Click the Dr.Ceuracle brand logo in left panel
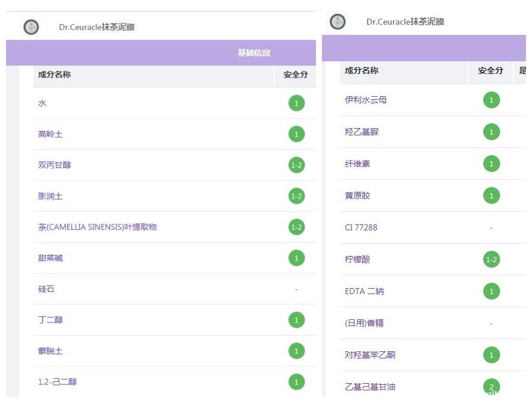This screenshot has width=532, height=403. (31, 27)
